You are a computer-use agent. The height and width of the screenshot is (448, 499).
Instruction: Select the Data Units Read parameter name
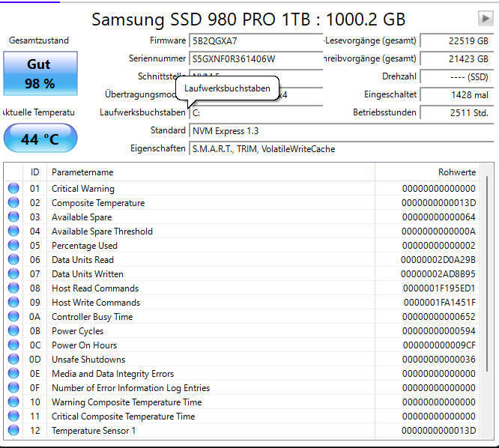point(82,260)
